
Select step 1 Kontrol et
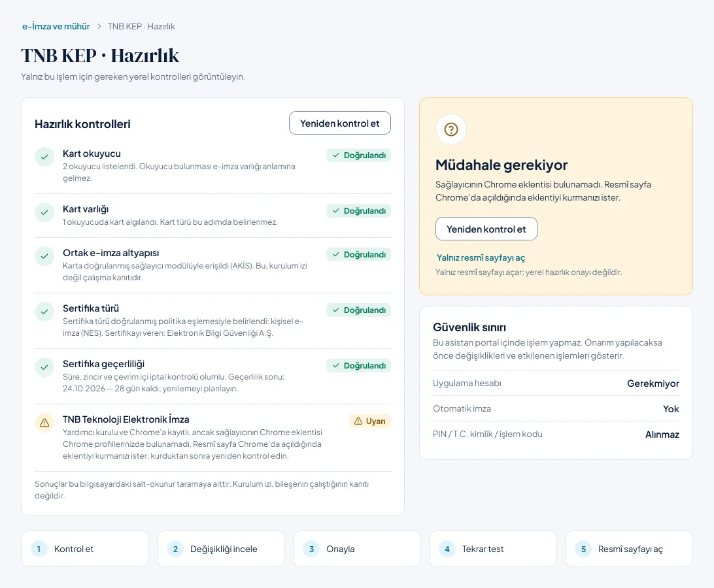tap(85, 549)
